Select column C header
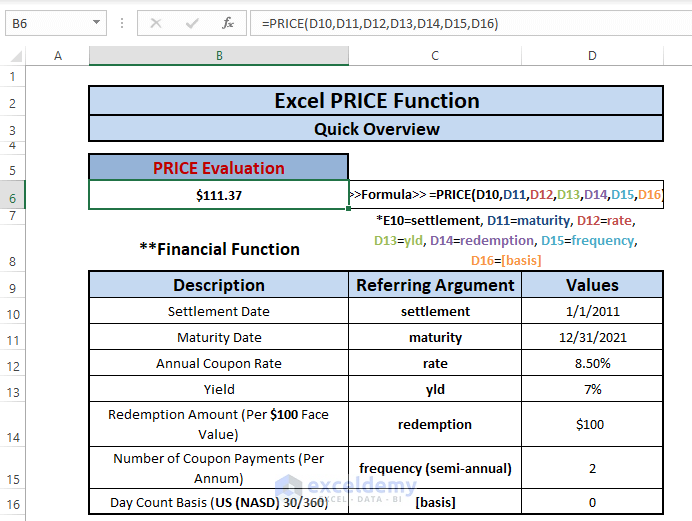 coord(435,56)
